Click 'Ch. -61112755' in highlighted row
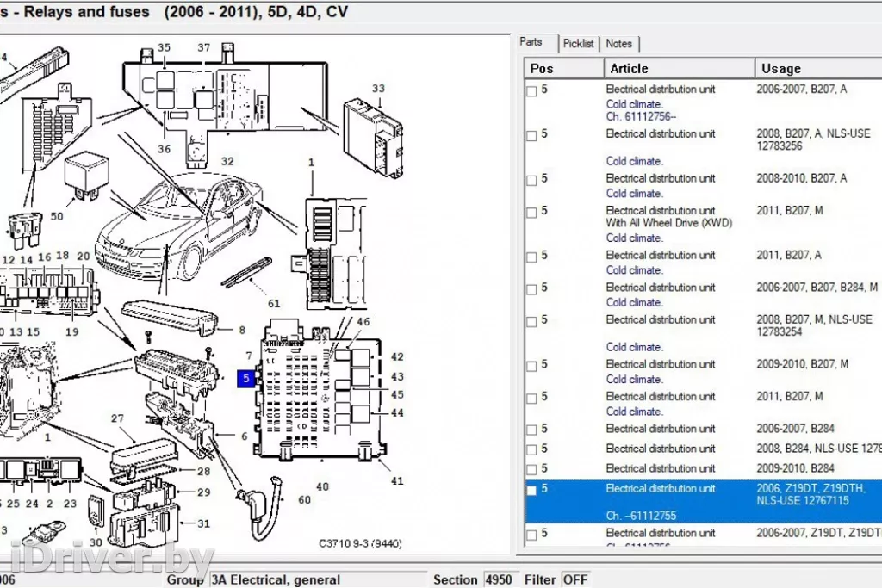Image resolution: width=882 pixels, height=588 pixels. point(641,516)
